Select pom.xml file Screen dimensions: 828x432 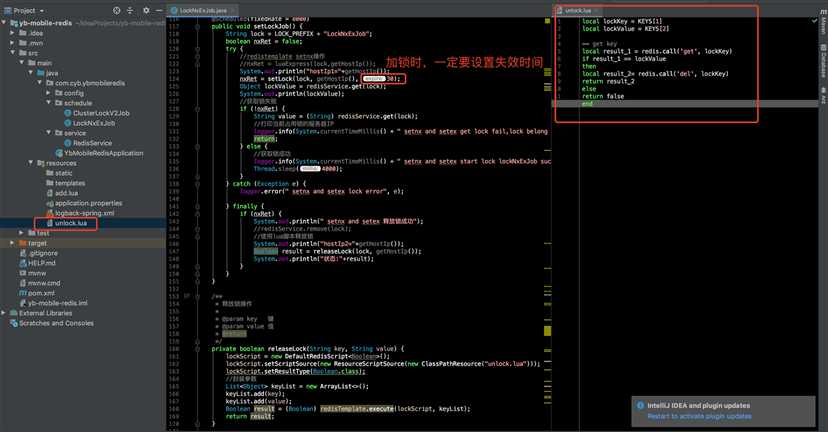coord(41,293)
